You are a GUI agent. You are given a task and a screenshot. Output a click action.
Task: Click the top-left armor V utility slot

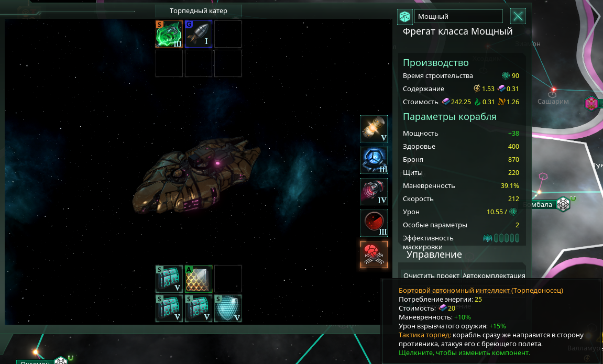[x=169, y=279]
